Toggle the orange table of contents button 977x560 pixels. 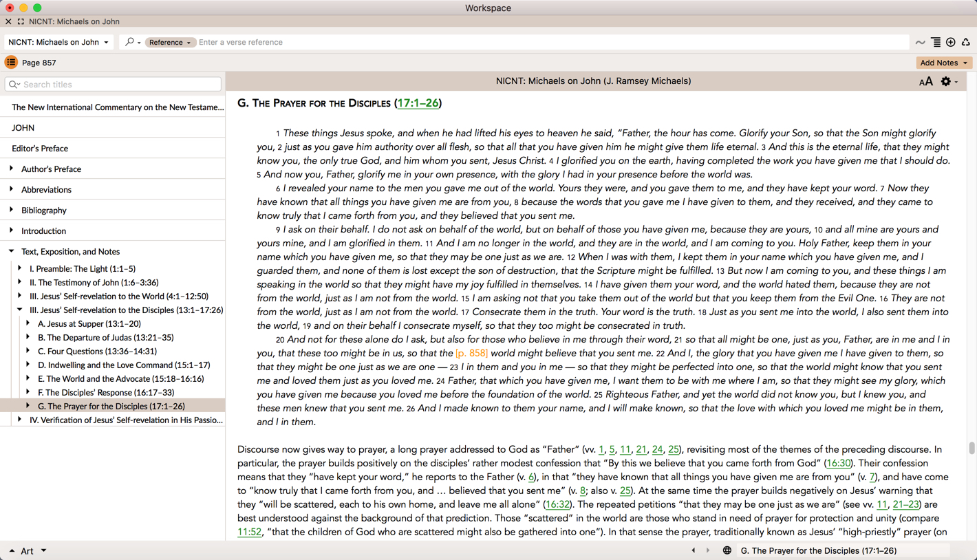click(x=11, y=62)
